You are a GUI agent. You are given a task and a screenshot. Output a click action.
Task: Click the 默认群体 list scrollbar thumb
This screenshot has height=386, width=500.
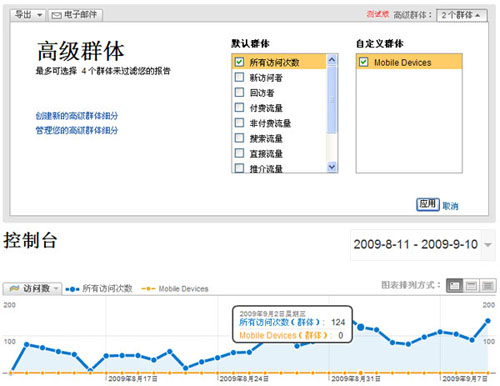point(332,99)
